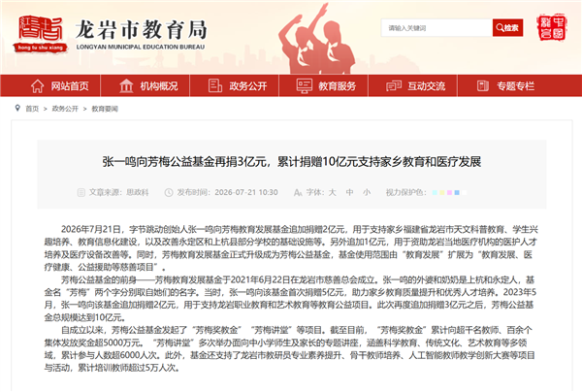582x392 pixels.
Task: Click the red 红土书香 logo
Action: click(x=41, y=33)
